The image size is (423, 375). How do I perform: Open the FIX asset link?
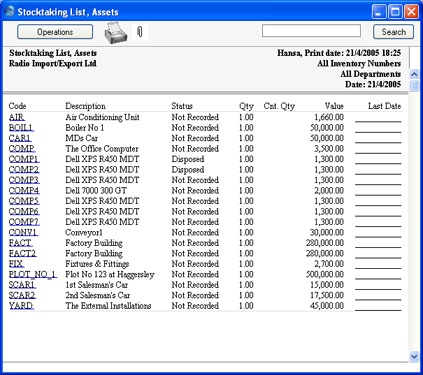click(x=16, y=264)
